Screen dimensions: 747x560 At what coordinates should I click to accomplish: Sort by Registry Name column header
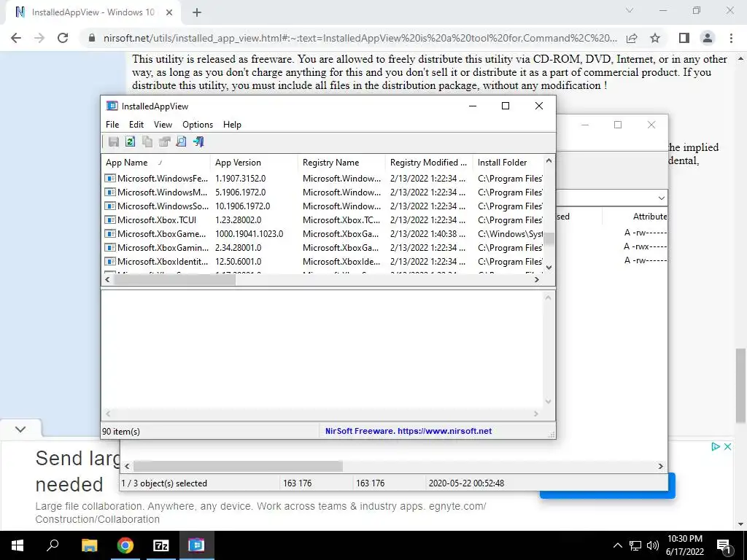click(341, 163)
